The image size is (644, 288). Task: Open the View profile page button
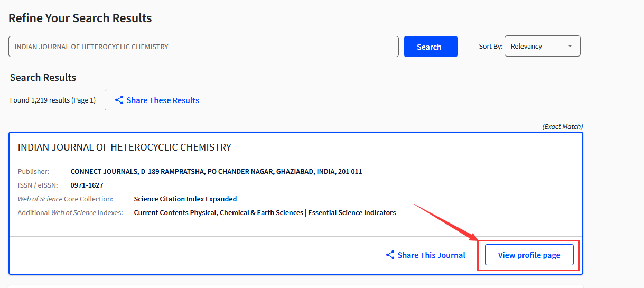pos(529,255)
